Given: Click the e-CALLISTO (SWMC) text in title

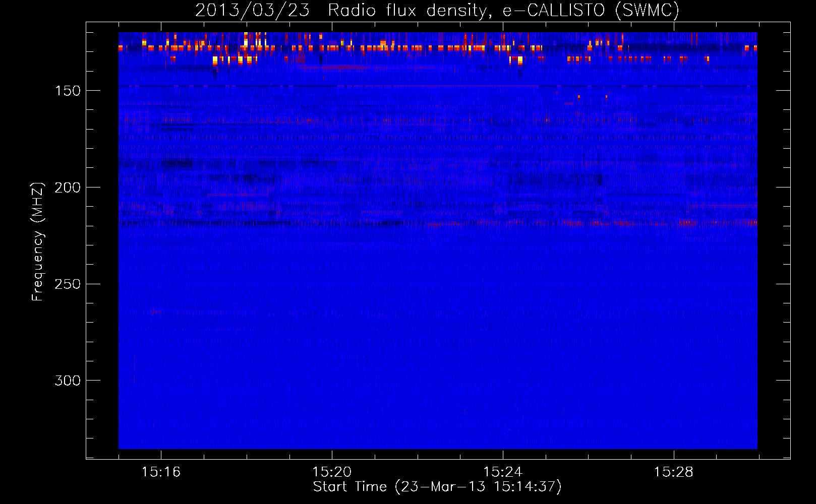Looking at the screenshot, I should pos(591,11).
